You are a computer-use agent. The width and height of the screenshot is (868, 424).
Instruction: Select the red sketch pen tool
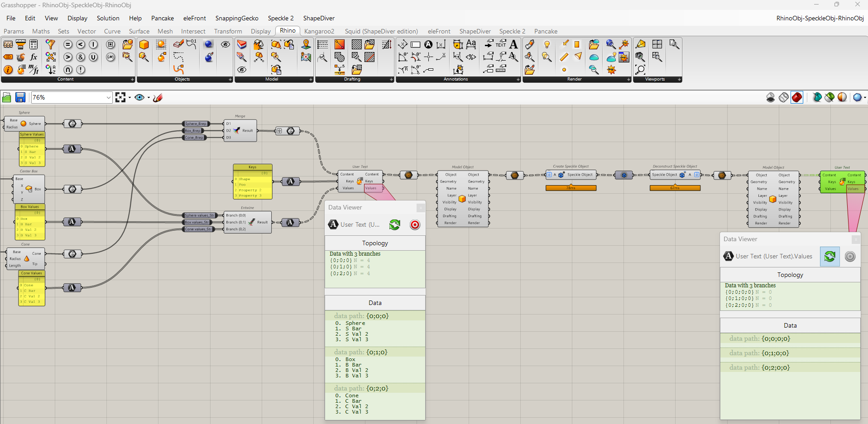click(158, 97)
